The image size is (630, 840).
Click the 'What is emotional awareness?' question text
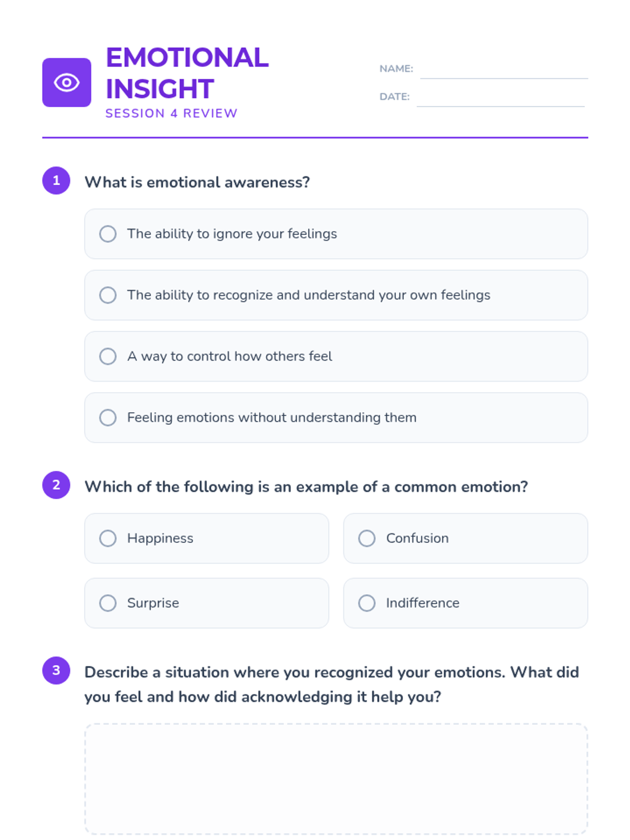[x=197, y=182]
